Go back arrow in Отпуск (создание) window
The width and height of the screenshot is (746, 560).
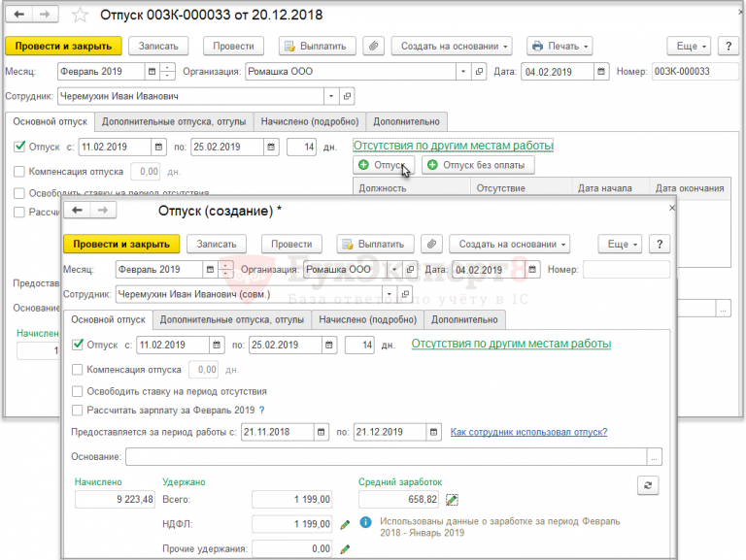coord(77,210)
